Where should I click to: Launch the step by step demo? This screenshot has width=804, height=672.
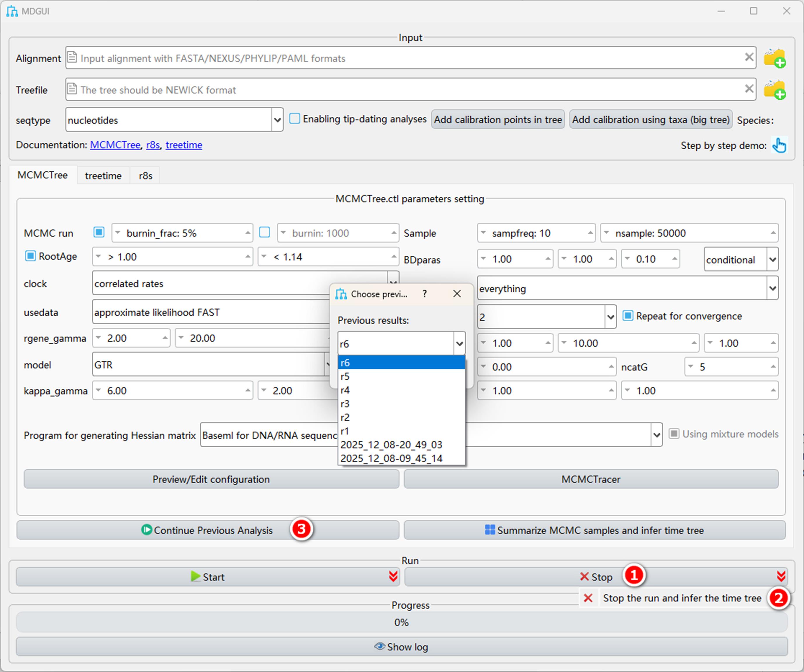pyautogui.click(x=779, y=145)
